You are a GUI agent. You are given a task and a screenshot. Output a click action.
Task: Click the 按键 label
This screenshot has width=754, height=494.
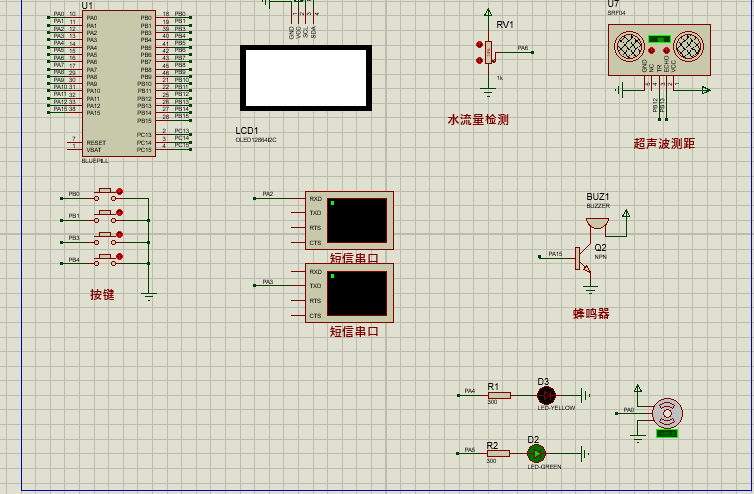click(x=102, y=294)
